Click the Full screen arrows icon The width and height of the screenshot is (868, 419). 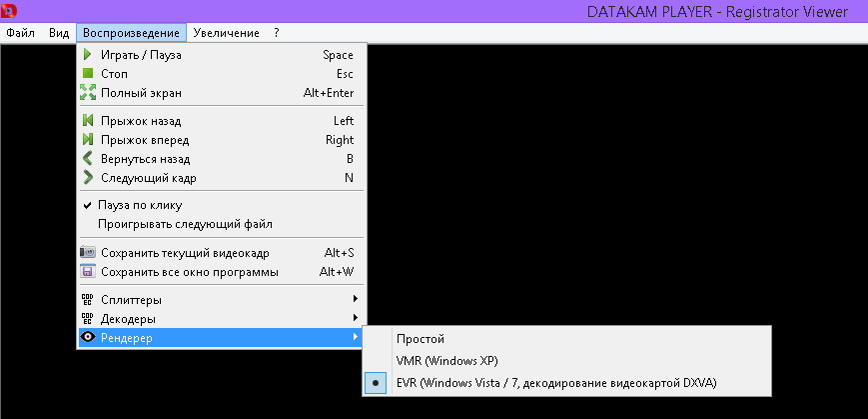coord(88,93)
